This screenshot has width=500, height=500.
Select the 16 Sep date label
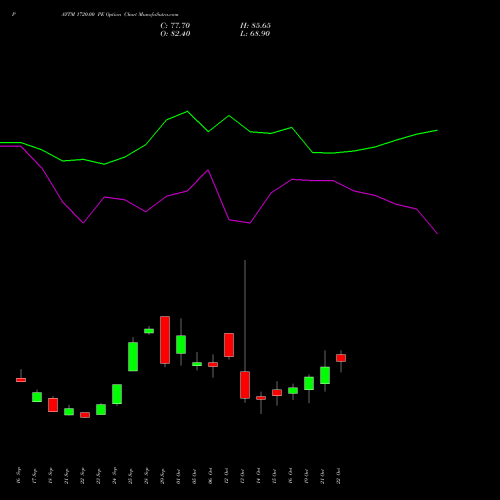point(18,476)
